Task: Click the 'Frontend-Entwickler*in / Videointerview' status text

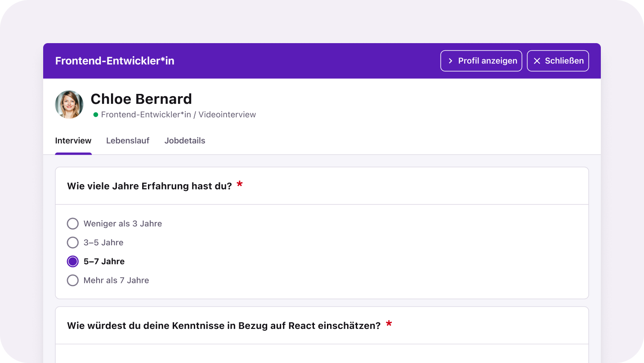Action: (x=179, y=115)
